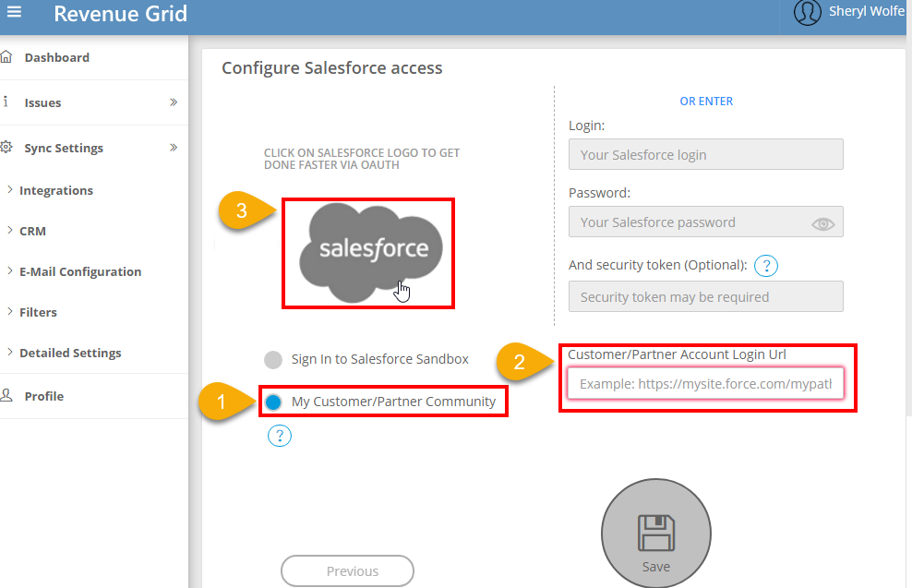Click the Profile person icon

(6, 395)
